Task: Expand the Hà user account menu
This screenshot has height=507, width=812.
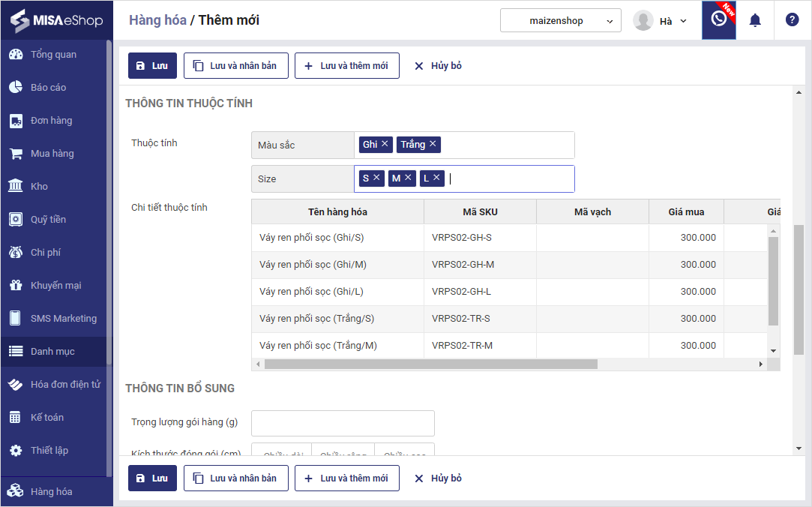Action: 660,20
